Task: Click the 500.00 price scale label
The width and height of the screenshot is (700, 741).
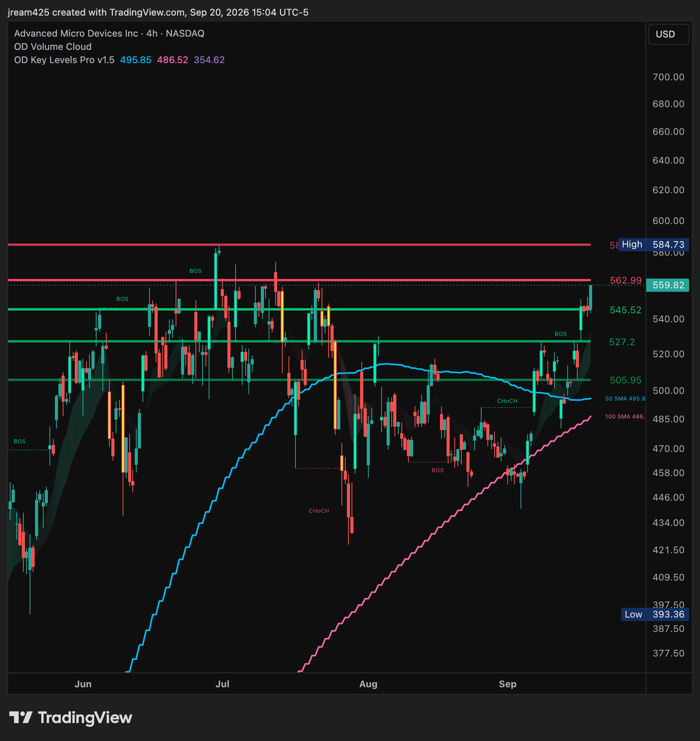Action: click(668, 391)
